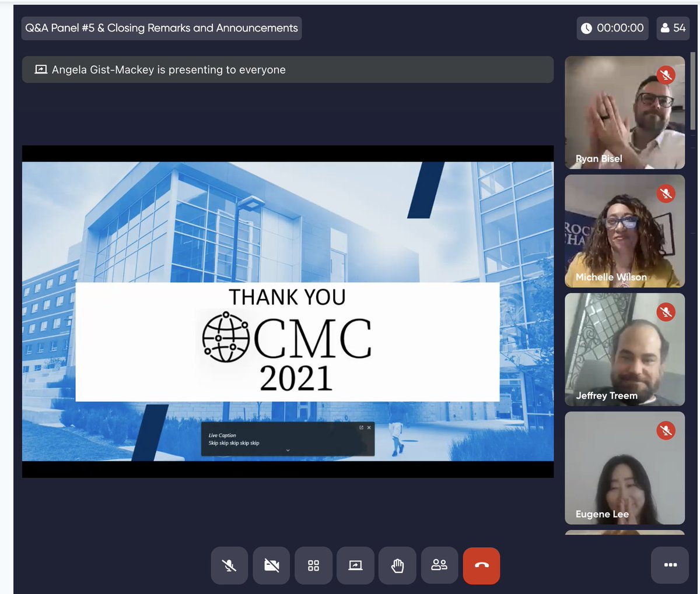
Task: Start sharing your screen
Action: tap(355, 565)
